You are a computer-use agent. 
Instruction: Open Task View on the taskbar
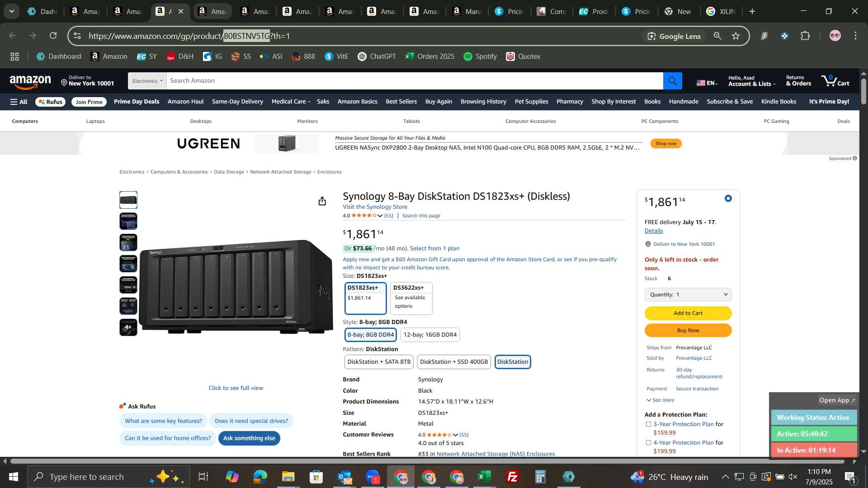point(203,477)
